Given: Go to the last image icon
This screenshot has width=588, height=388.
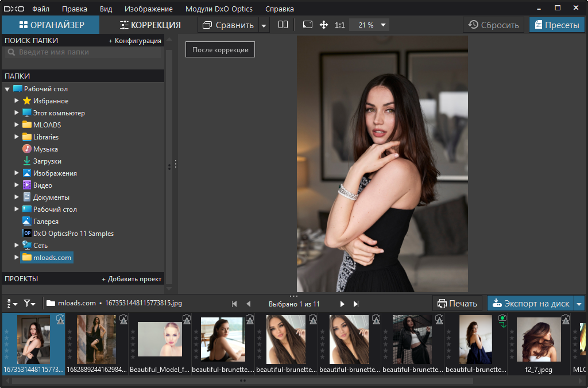Looking at the screenshot, I should pyautogui.click(x=356, y=304).
